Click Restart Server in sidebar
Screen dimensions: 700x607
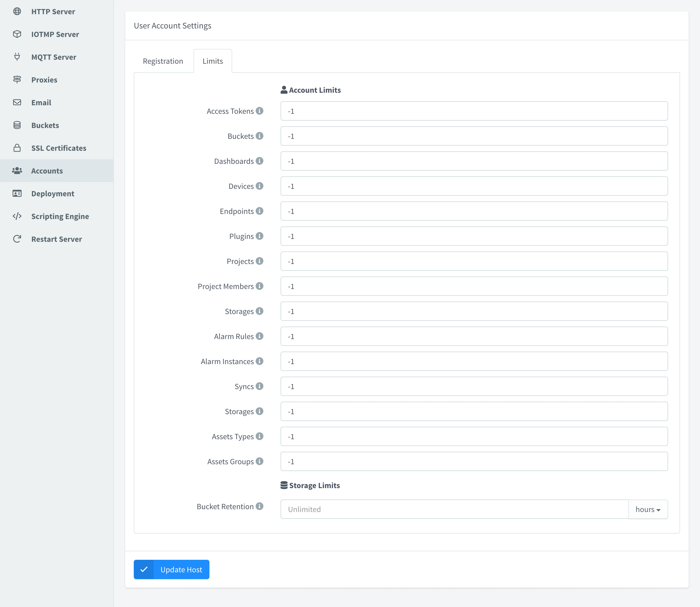coord(57,239)
